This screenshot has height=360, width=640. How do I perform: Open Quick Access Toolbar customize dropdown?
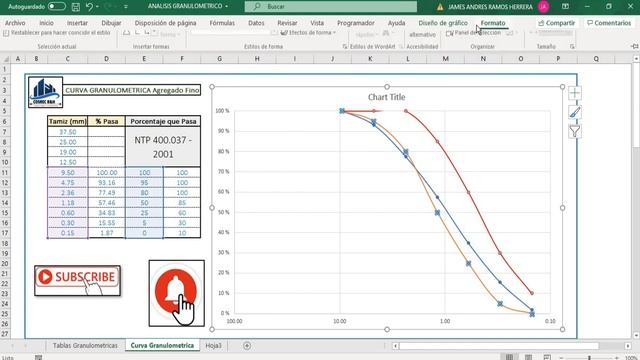(x=126, y=7)
